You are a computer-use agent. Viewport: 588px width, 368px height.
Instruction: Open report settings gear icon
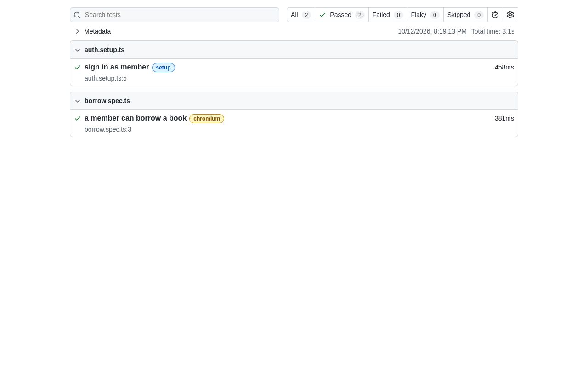[x=510, y=15]
